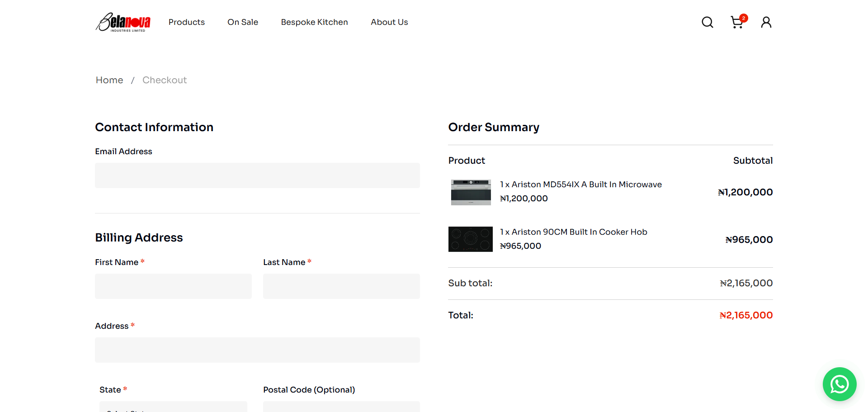Click the Ariston Cooker Hob thumbnail
Image resolution: width=868 pixels, height=412 pixels.
point(471,239)
